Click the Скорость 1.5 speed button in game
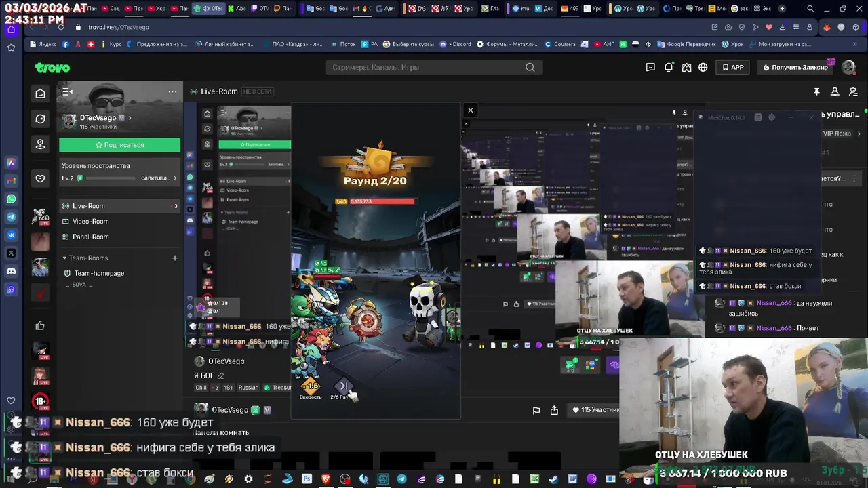 [x=311, y=388]
